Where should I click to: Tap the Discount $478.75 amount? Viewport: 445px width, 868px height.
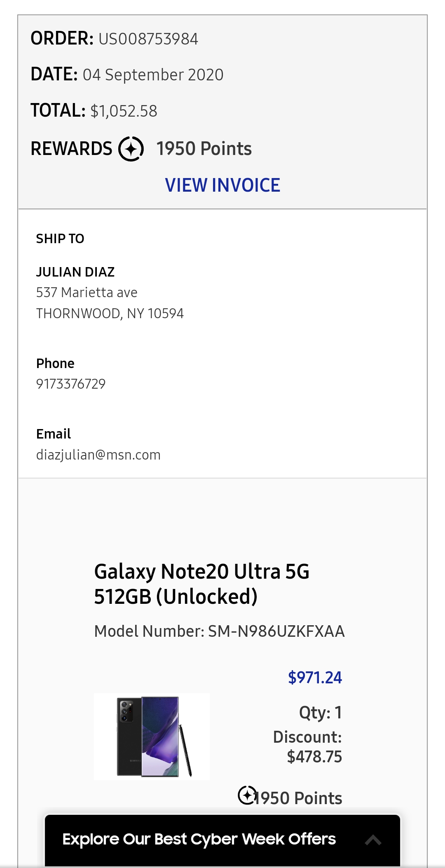click(314, 757)
